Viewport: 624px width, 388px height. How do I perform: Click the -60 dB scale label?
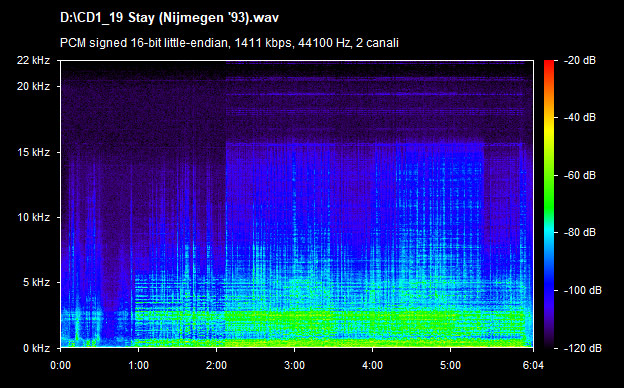pyautogui.click(x=580, y=175)
